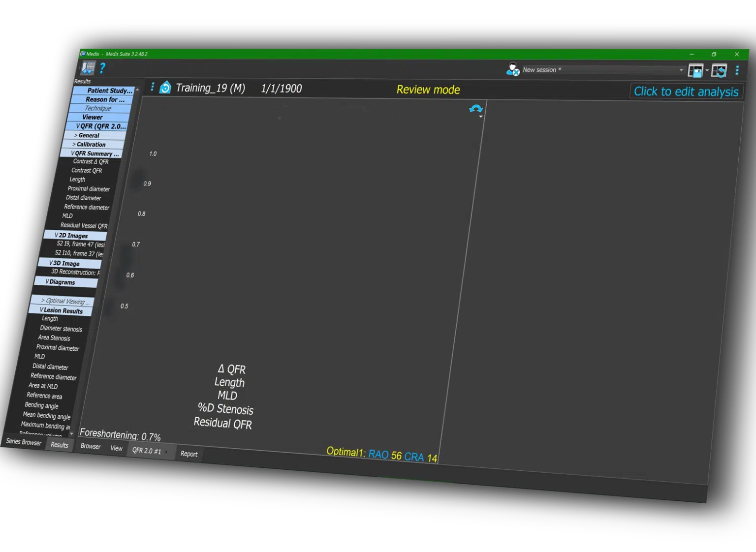Open the three-dot menu at top right

coord(737,70)
